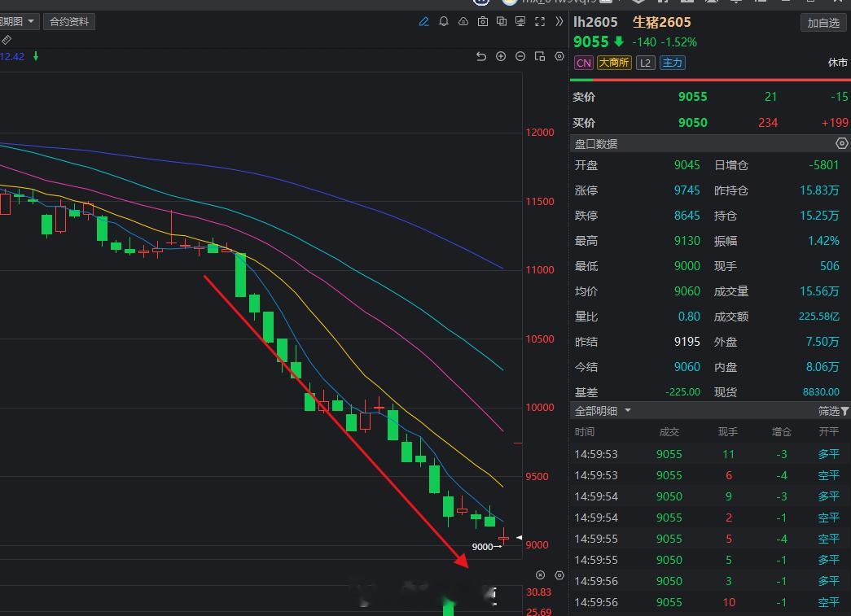Viewport: 851px width, 616px height.
Task: Click the cloud save icon
Action: tap(463, 22)
